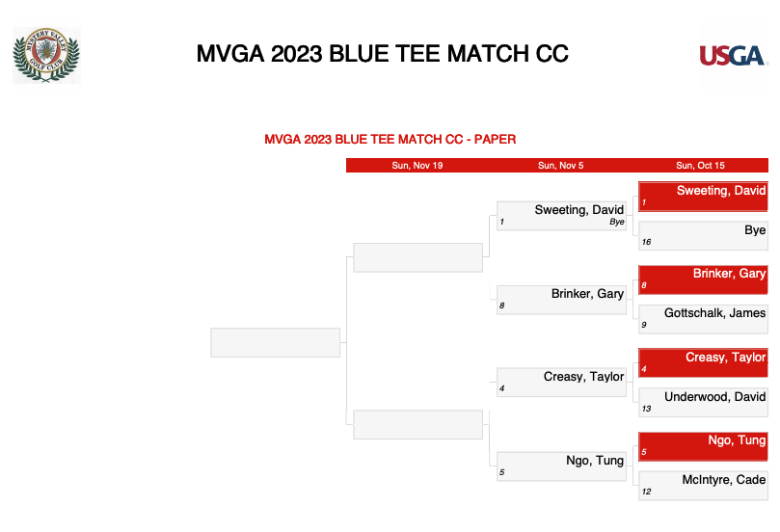This screenshot has width=780, height=532.
Task: Select the Sun, Nov 19 round header
Action: 417,166
